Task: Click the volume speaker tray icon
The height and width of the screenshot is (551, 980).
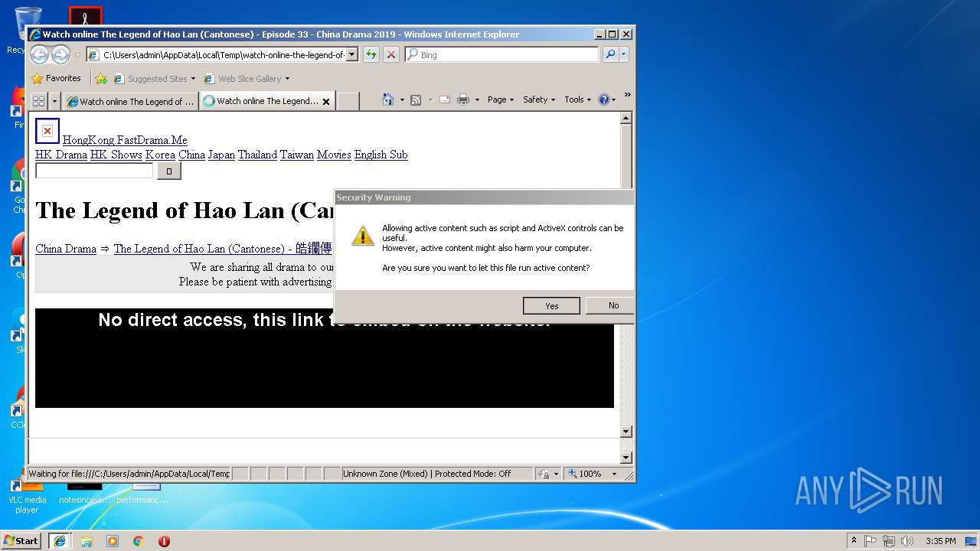Action: [907, 541]
